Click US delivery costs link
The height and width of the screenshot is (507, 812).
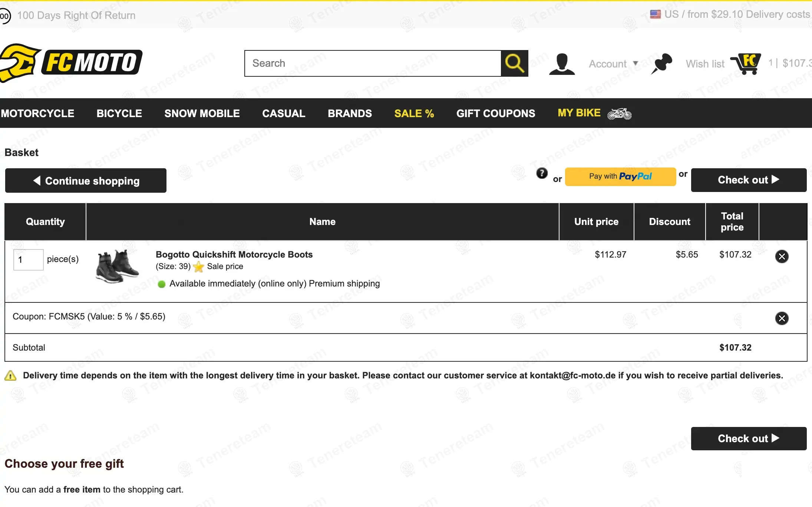737,14
